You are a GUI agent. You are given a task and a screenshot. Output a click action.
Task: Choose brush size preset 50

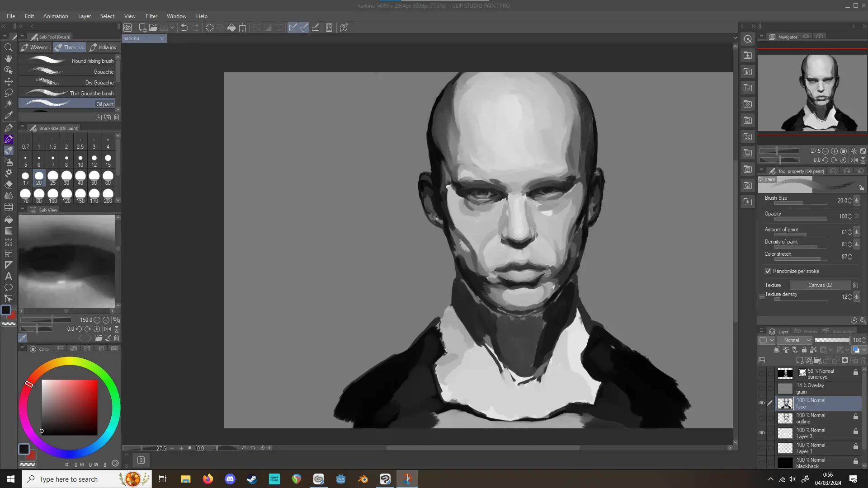point(94,178)
